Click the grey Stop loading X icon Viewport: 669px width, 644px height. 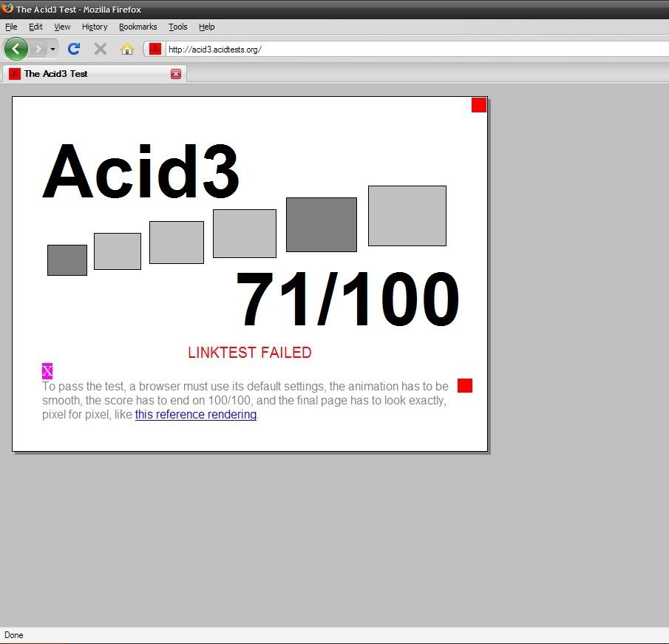pos(101,49)
